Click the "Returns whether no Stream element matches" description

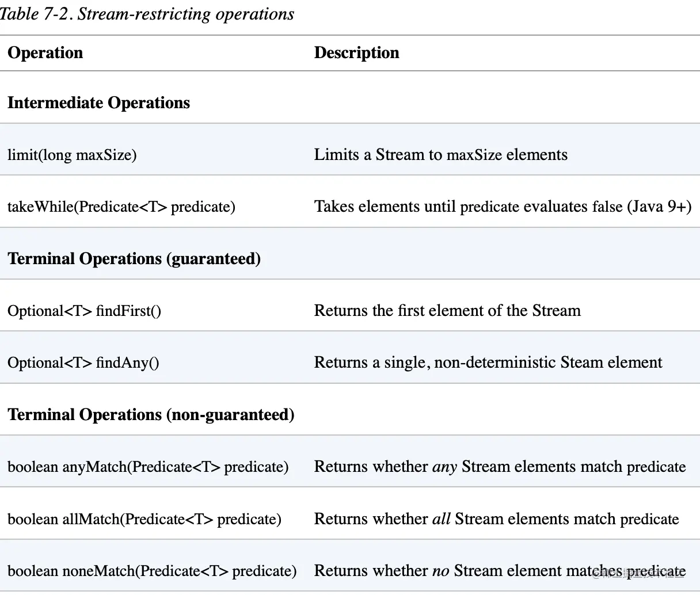(x=499, y=571)
